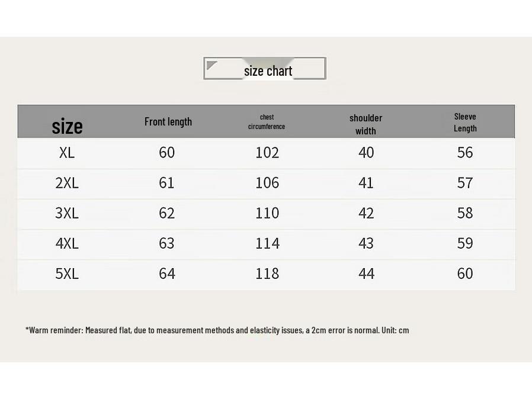
Task: Select the 4XL chest value 114
Action: [x=267, y=243]
